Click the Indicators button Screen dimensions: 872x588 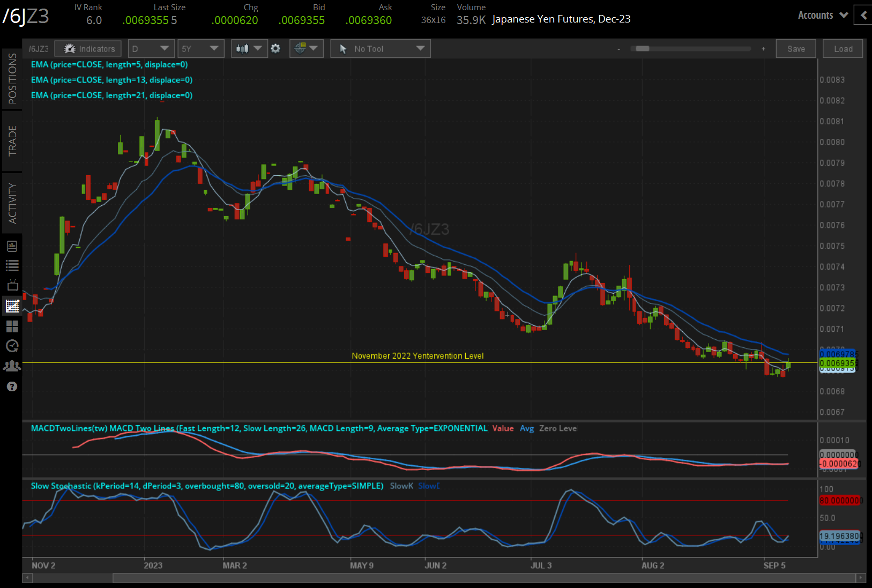[88, 49]
